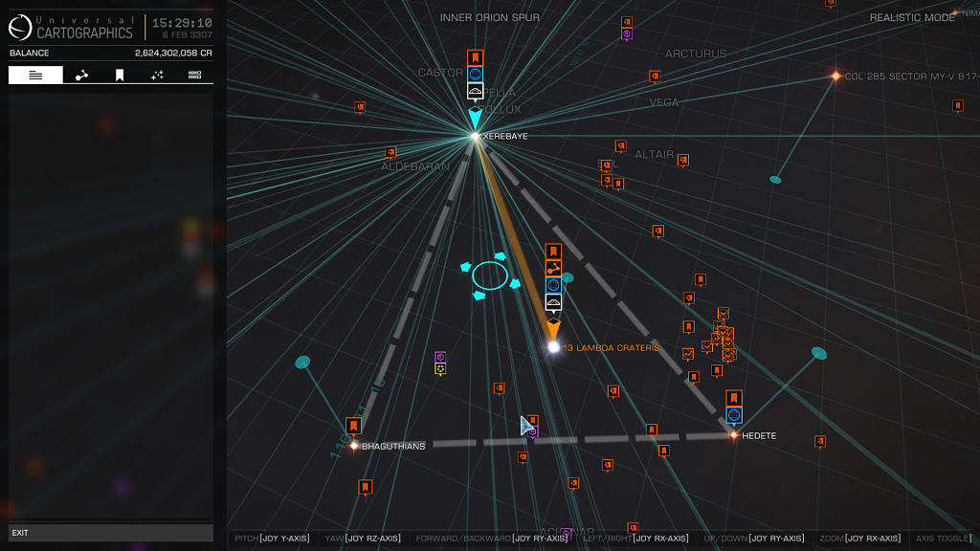This screenshot has width=980, height=551.
Task: Click the yellow marker under the purple icon
Action: click(x=440, y=369)
